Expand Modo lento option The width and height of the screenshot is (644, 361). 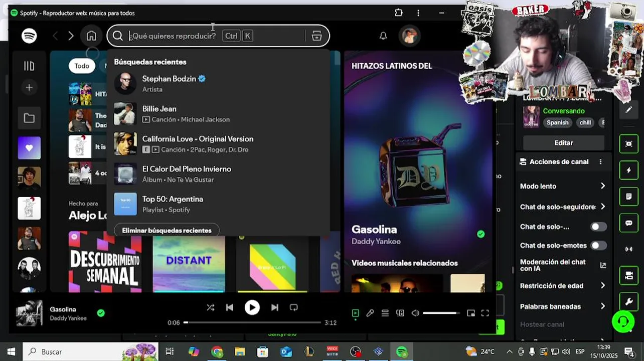click(x=602, y=186)
